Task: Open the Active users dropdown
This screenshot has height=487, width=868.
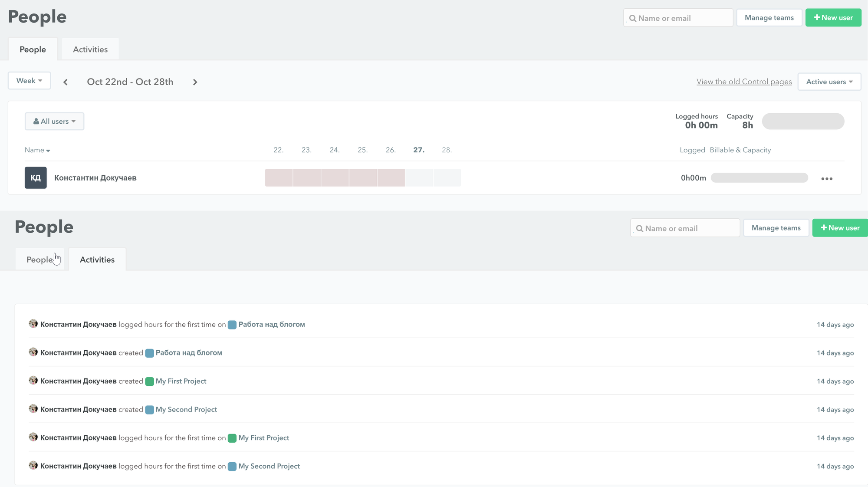Action: [829, 82]
